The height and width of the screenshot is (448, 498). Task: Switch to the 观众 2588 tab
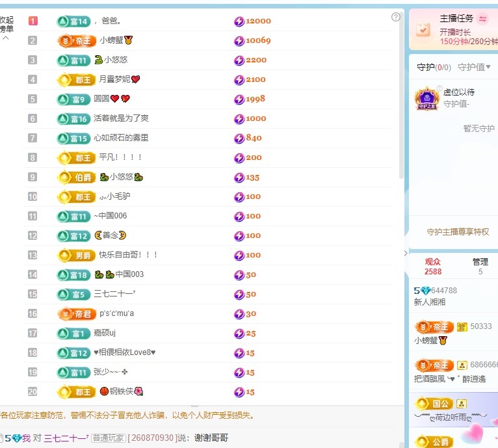tap(433, 267)
